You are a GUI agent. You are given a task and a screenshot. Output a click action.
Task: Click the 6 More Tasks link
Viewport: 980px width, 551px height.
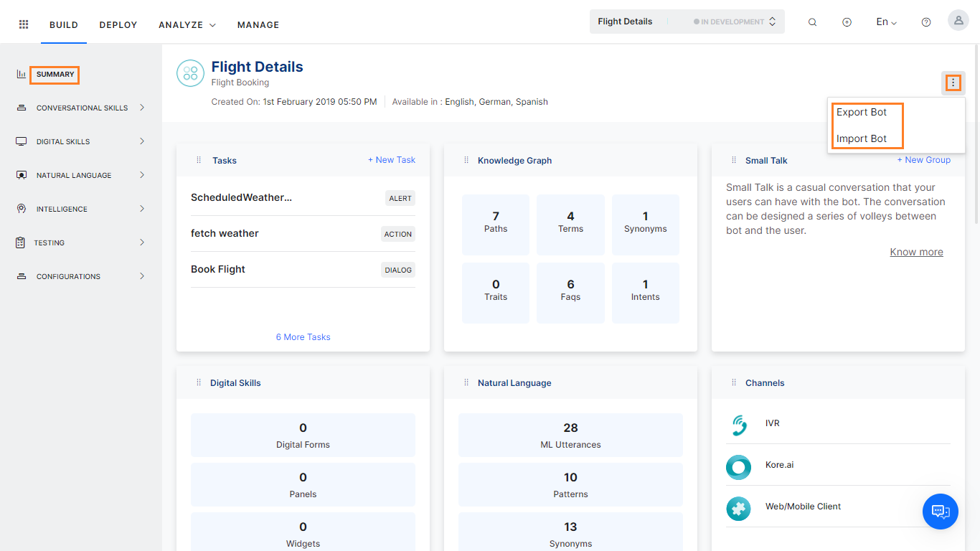[303, 336]
